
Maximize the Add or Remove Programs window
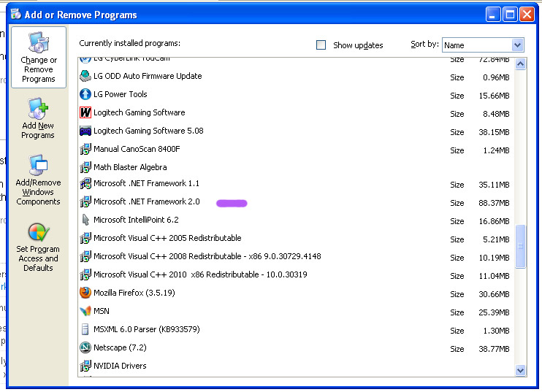pos(510,15)
